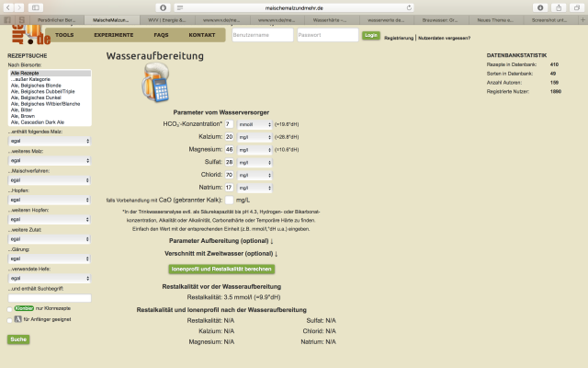Select 'Ale, Belgisches Blonde' in beer type list
This screenshot has width=588, height=368.
[x=41, y=89]
